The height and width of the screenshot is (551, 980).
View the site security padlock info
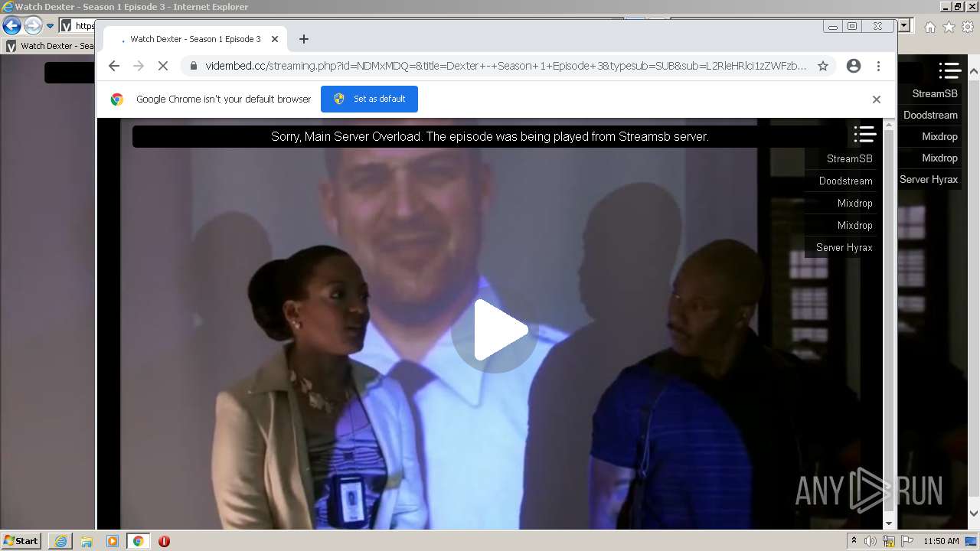[x=193, y=66]
